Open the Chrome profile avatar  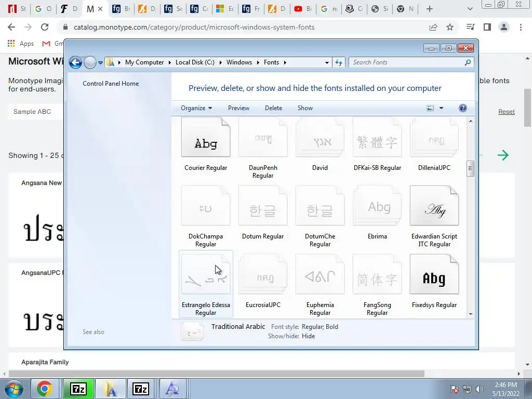(504, 27)
